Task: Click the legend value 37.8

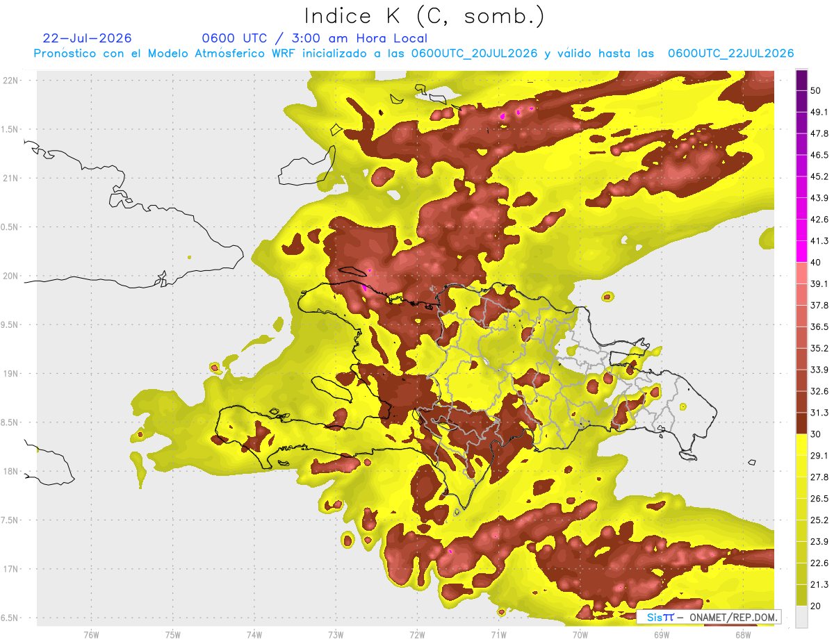Action: pyautogui.click(x=819, y=305)
